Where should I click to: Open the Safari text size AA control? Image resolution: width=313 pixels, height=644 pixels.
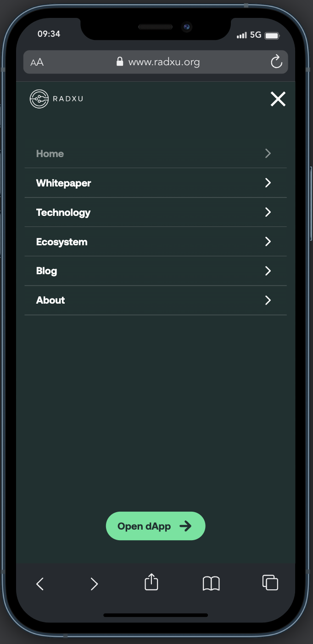(37, 62)
